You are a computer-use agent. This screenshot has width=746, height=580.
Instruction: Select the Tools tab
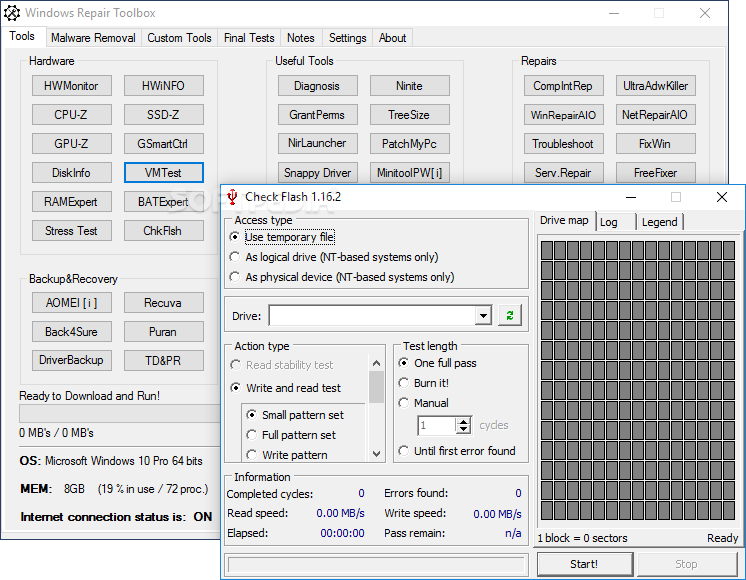point(22,37)
